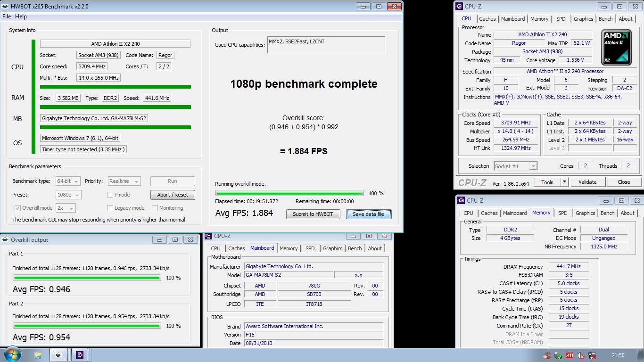Image resolution: width=644 pixels, height=362 pixels.
Task: Open the Overkill 2x multiplier dropdown
Action: 66,208
